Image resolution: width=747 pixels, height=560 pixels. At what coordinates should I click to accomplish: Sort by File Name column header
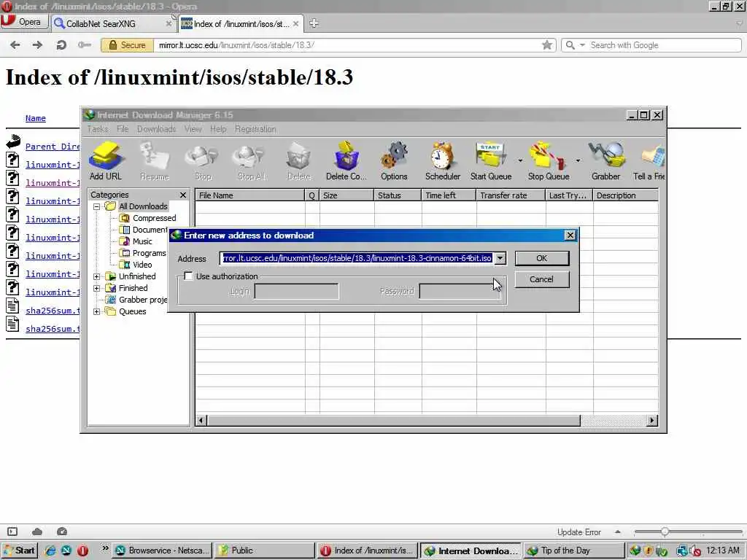[249, 195]
